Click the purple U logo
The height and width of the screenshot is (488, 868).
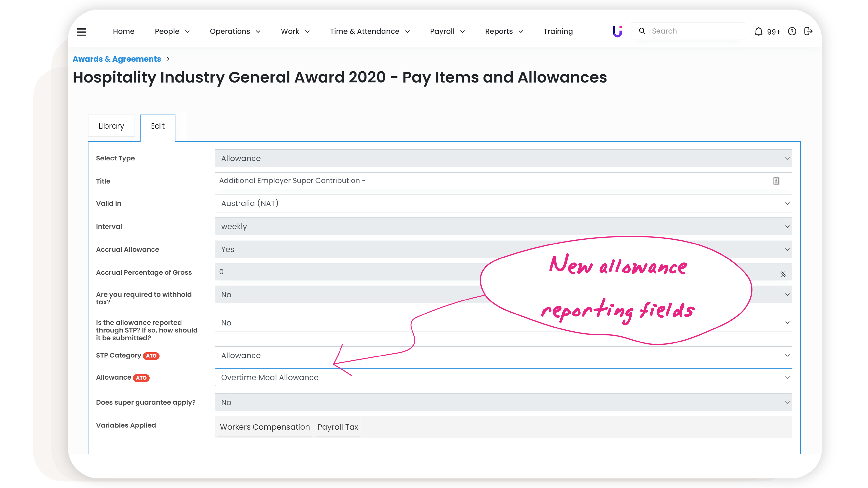[617, 31]
